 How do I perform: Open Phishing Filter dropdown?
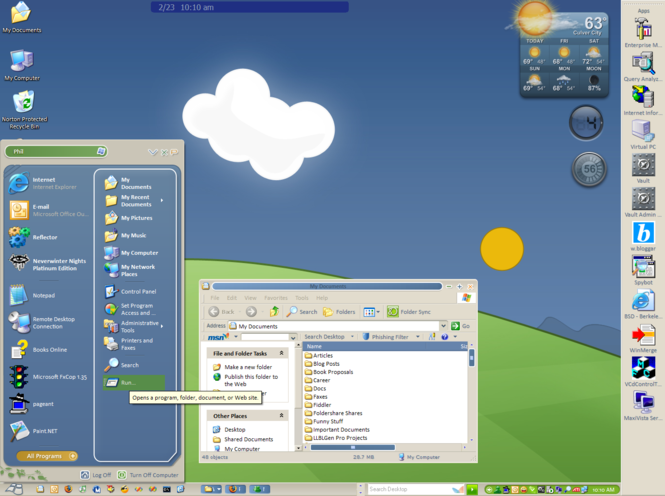(418, 337)
